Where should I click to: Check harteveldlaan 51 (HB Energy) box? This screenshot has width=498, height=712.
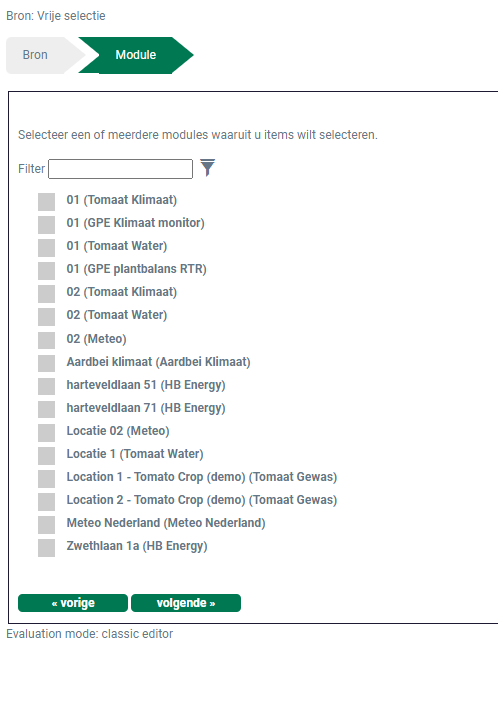[x=46, y=387]
